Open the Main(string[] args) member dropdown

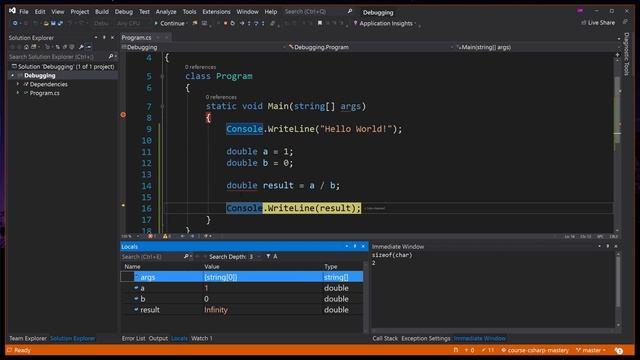tap(536, 47)
